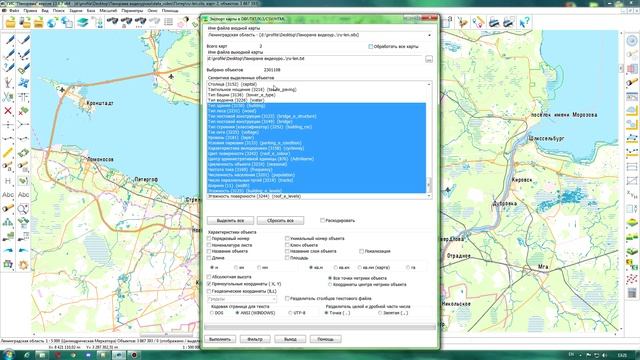Image resolution: width=640 pixels, height=360 pixels.
Task: Click the flashlight icon in right toolbar
Action: coord(632,82)
